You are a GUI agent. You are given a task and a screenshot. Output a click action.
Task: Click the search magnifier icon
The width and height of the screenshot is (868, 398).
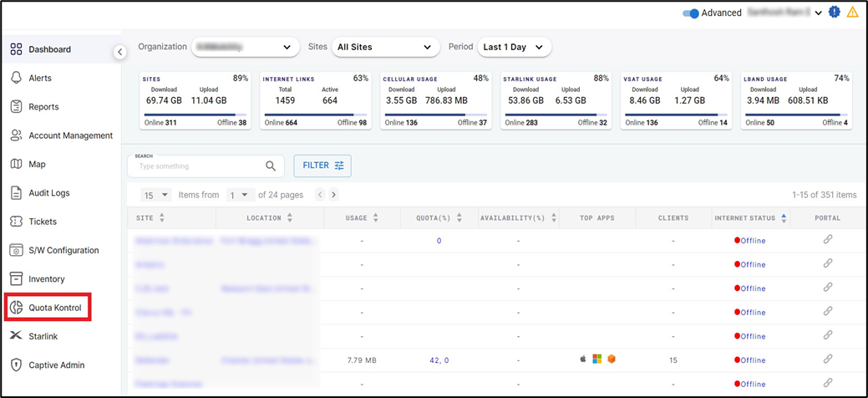[271, 166]
